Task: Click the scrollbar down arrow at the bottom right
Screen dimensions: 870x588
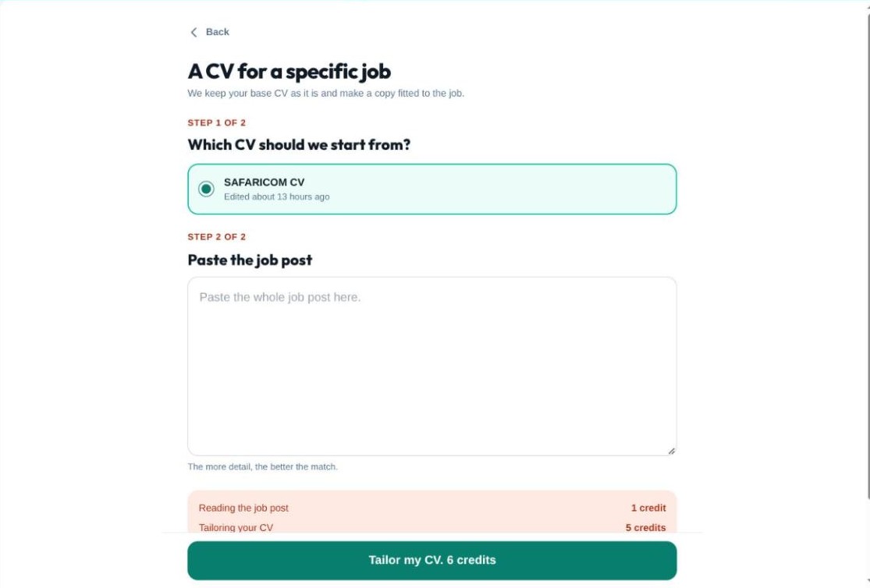Action: tap(868, 582)
